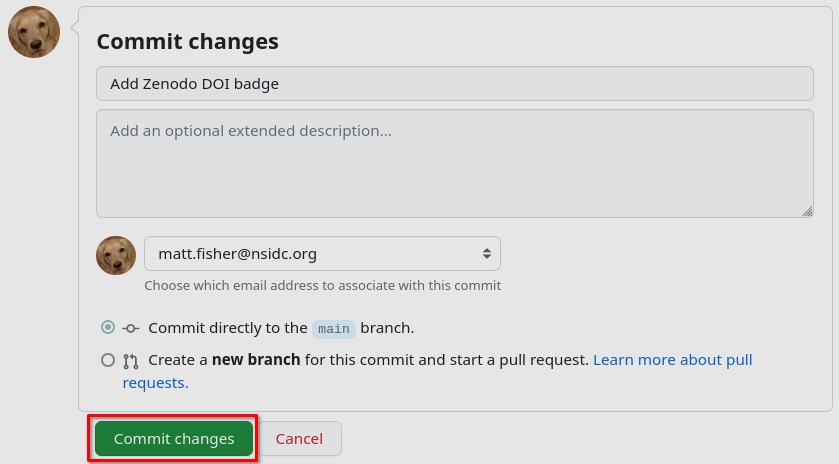Click the resize grip of the description box
The width and height of the screenshot is (839, 464).
[x=807, y=211]
